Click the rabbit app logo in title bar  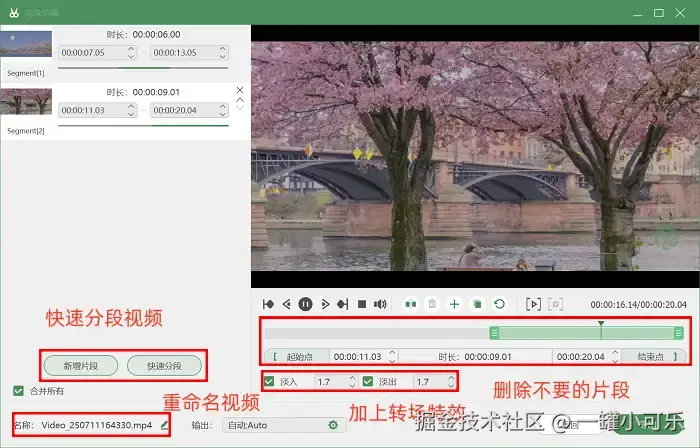[x=14, y=12]
